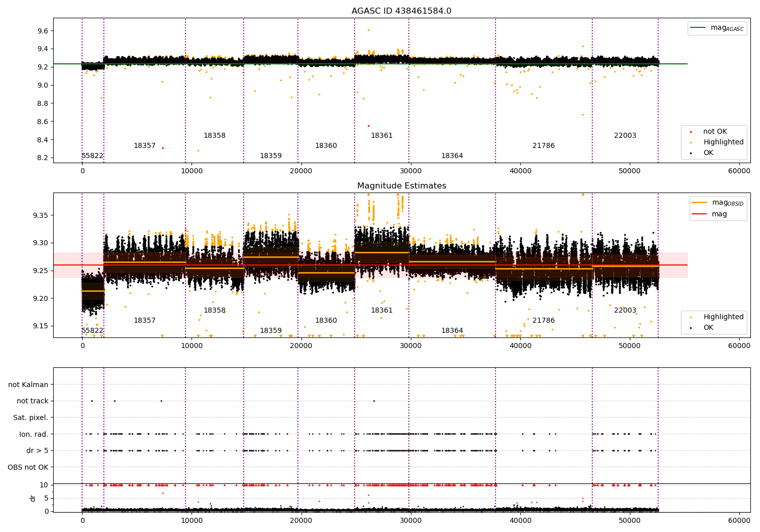Click obsid label 22003 in AGASC ID plot
This screenshot has width=760, height=532.
click(x=625, y=136)
